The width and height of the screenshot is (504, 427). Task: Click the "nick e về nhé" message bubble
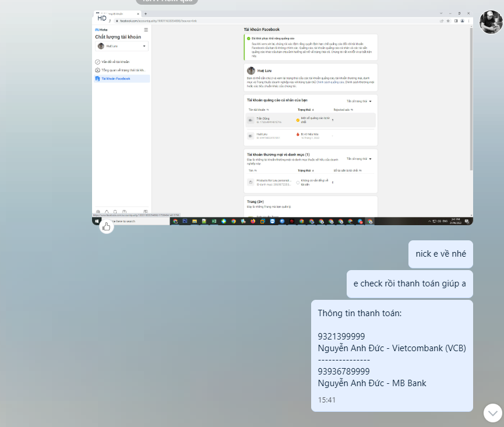click(440, 254)
